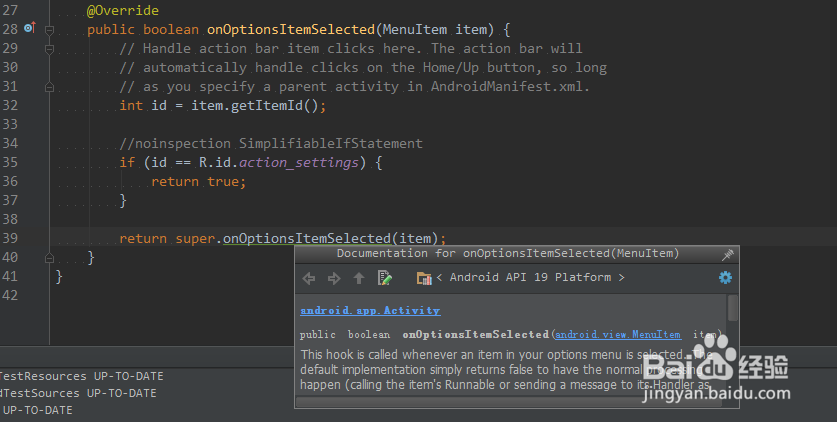Click onOptionsItemSelected in the method declaration
Viewport: 837px width, 422px height.
[x=291, y=30]
